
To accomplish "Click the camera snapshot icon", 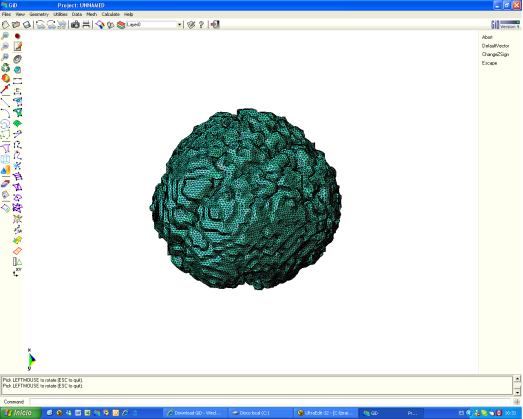I will (75, 24).
